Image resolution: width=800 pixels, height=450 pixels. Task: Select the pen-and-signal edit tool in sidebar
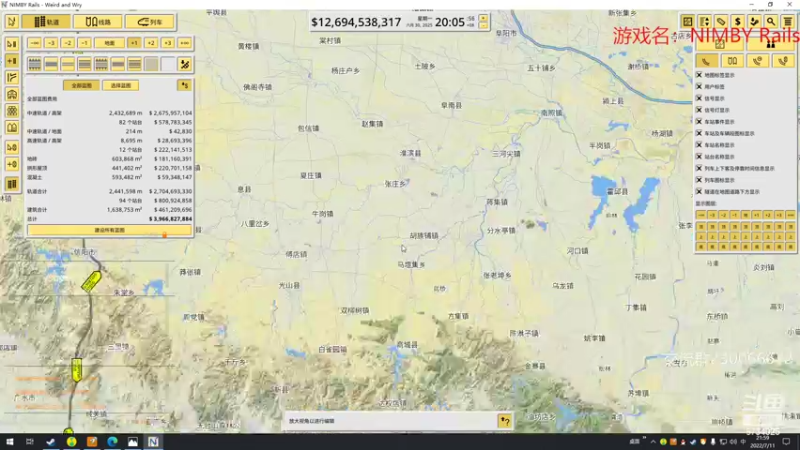coord(12,147)
